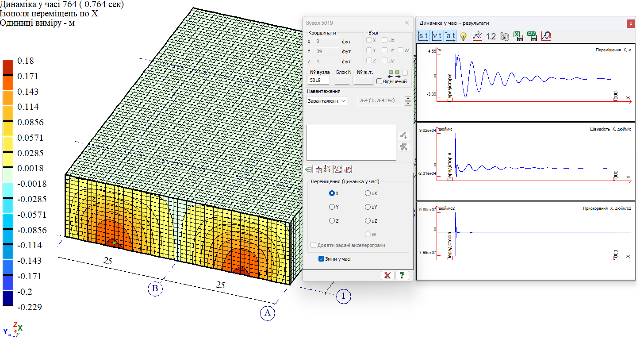Screen dimensions: 644x339
Task: Select the Y displacement radio button
Action: [332, 207]
